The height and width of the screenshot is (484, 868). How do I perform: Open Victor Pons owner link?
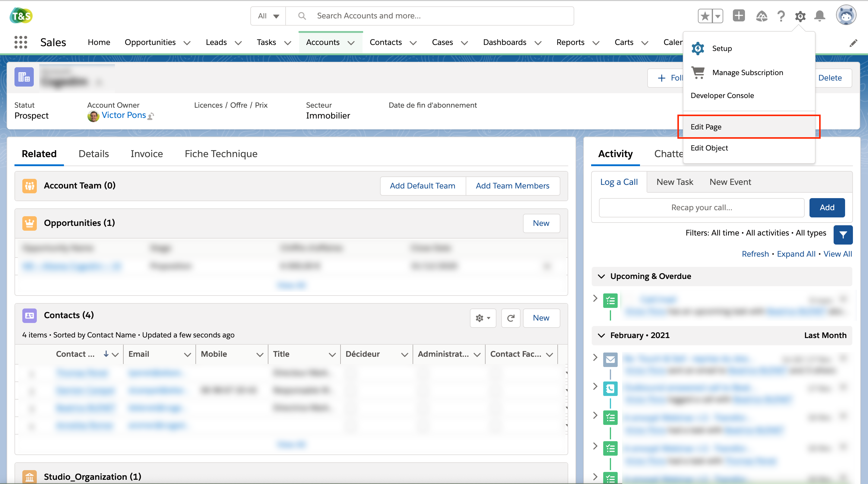(124, 115)
